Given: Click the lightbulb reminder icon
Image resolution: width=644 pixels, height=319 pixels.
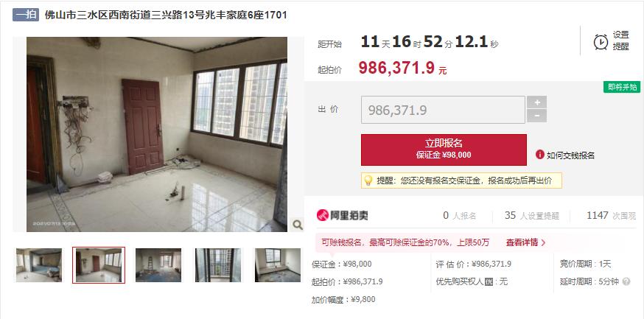Looking at the screenshot, I should (368, 180).
